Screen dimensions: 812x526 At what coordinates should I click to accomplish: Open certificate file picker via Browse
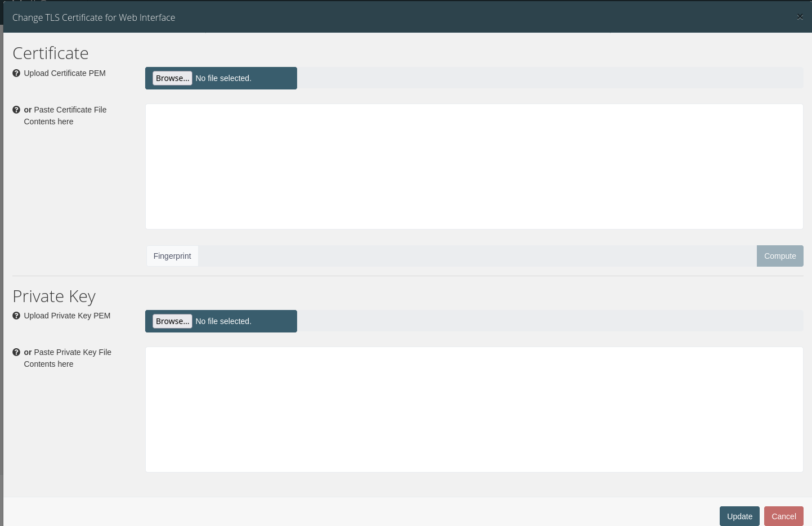coord(172,78)
